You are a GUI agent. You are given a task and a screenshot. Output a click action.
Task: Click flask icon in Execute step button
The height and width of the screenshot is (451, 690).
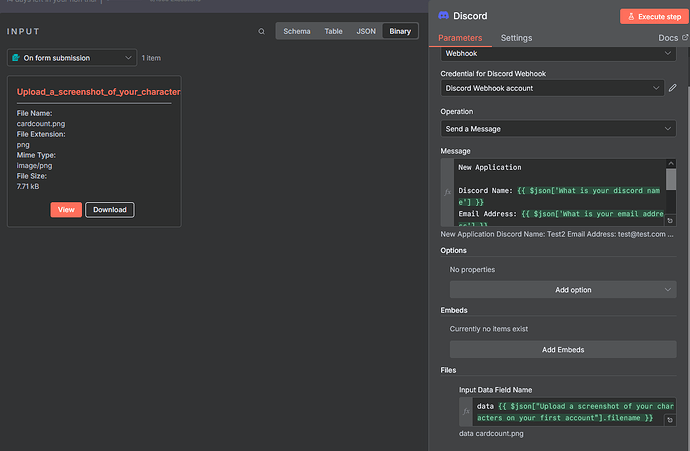631,16
